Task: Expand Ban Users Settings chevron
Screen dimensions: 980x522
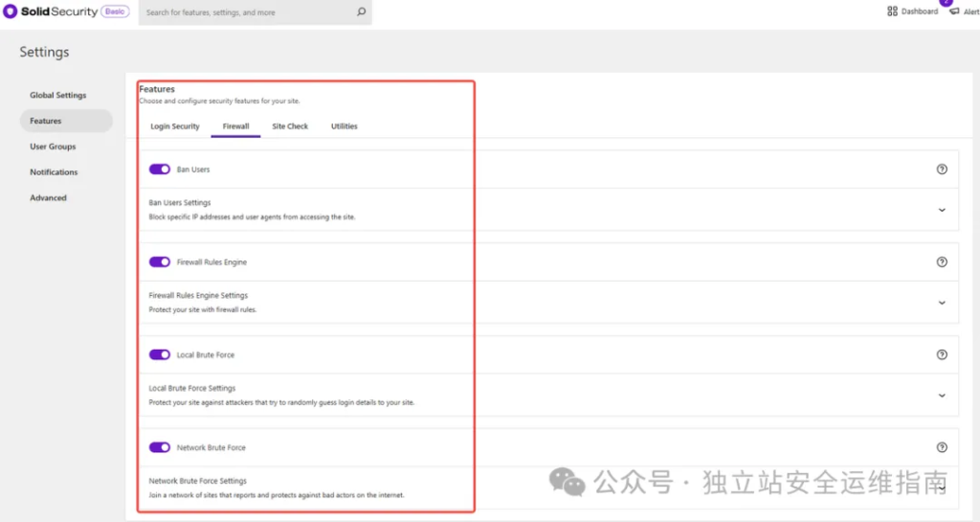Action: [942, 210]
